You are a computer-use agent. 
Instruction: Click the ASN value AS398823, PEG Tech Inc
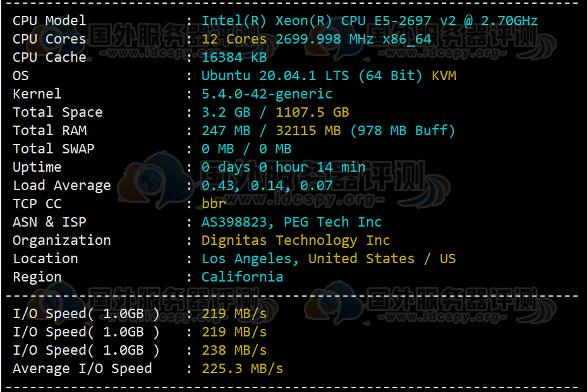click(292, 222)
